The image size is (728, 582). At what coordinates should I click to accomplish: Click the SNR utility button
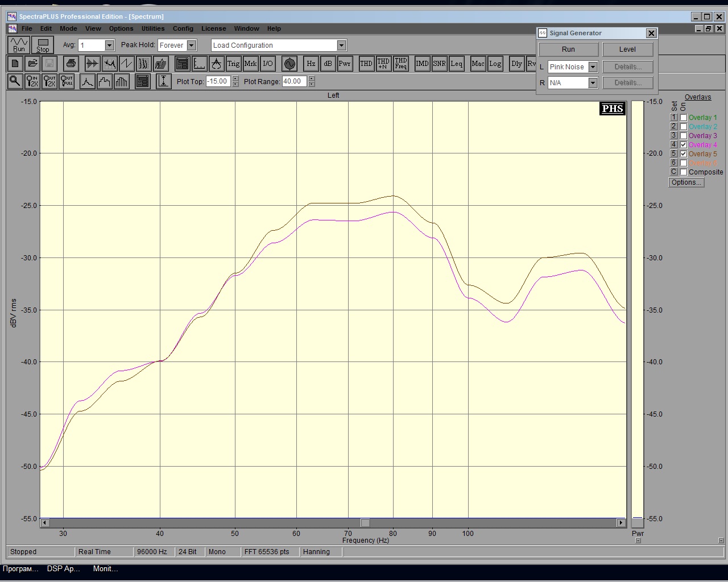pos(439,64)
